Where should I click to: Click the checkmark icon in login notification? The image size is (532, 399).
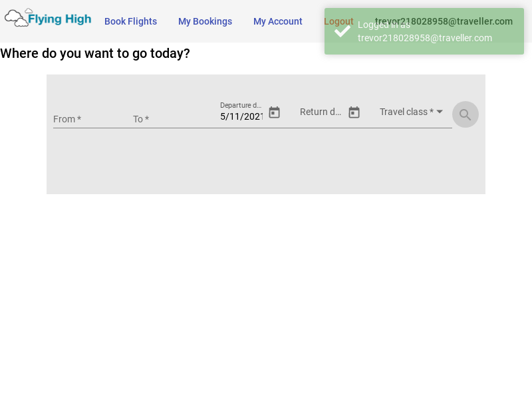[x=342, y=31]
